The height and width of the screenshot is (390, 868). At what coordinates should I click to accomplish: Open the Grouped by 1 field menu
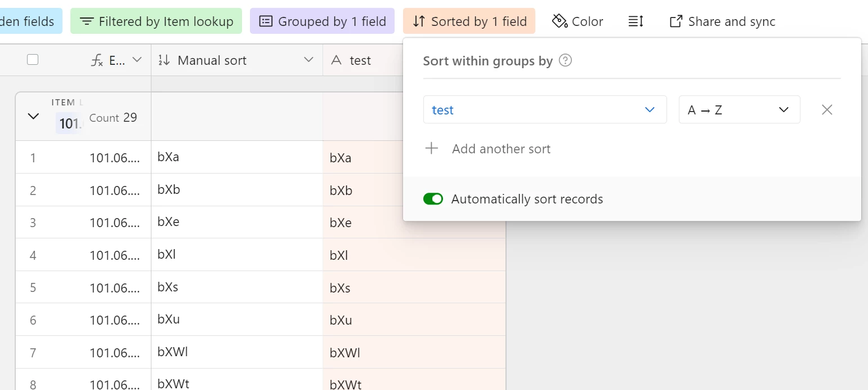(322, 21)
